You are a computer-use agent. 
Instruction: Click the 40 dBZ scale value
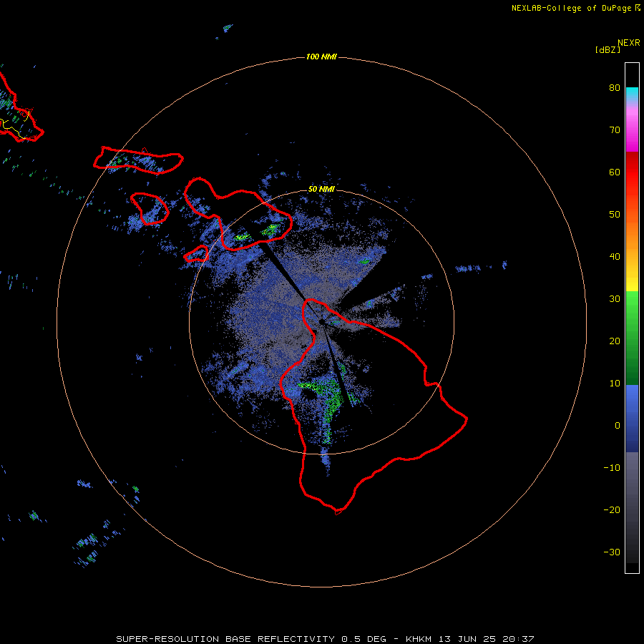coord(615,257)
